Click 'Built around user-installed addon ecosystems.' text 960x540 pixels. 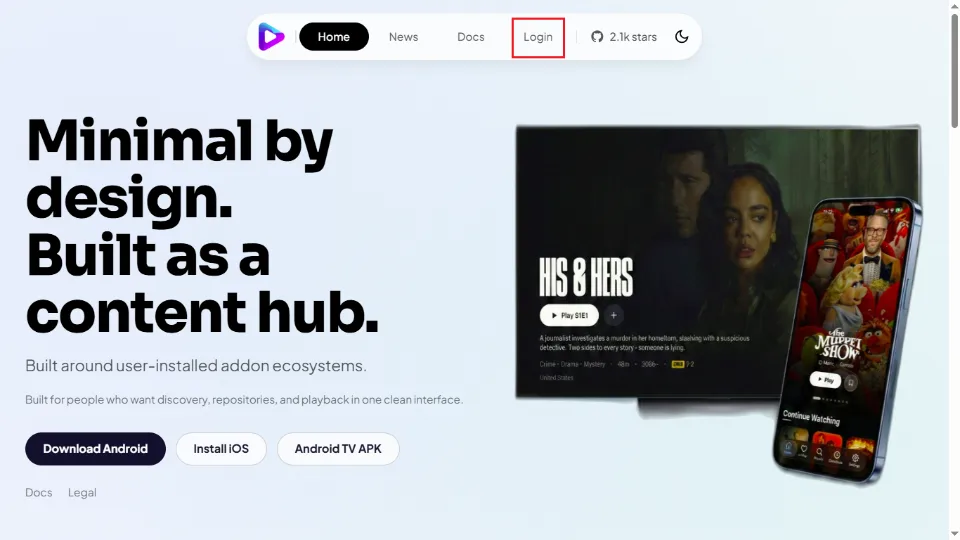196,366
